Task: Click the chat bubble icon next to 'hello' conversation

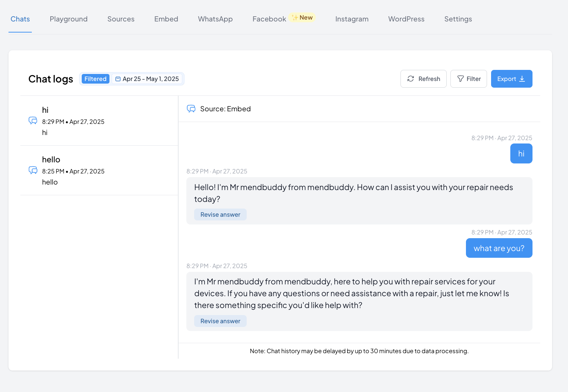Action: [x=33, y=170]
